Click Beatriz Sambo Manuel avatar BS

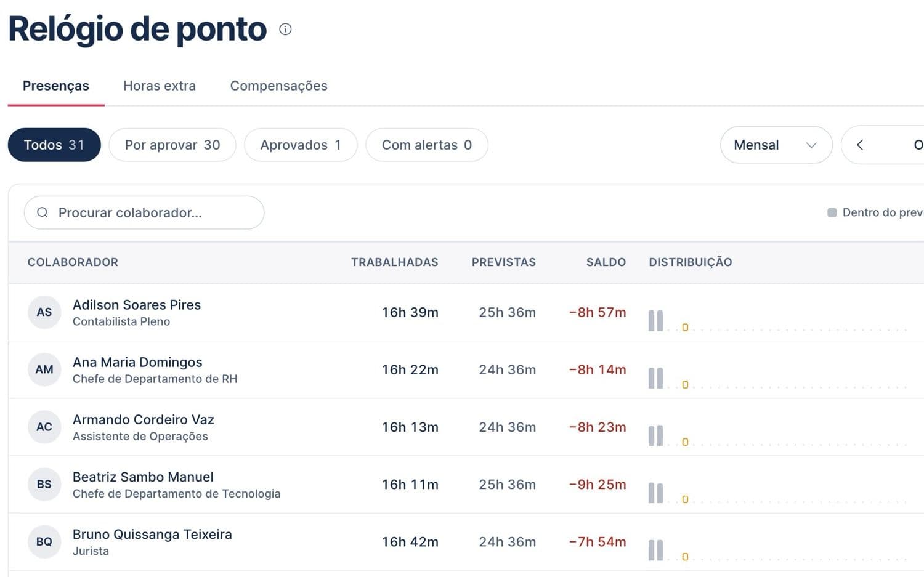coord(44,484)
